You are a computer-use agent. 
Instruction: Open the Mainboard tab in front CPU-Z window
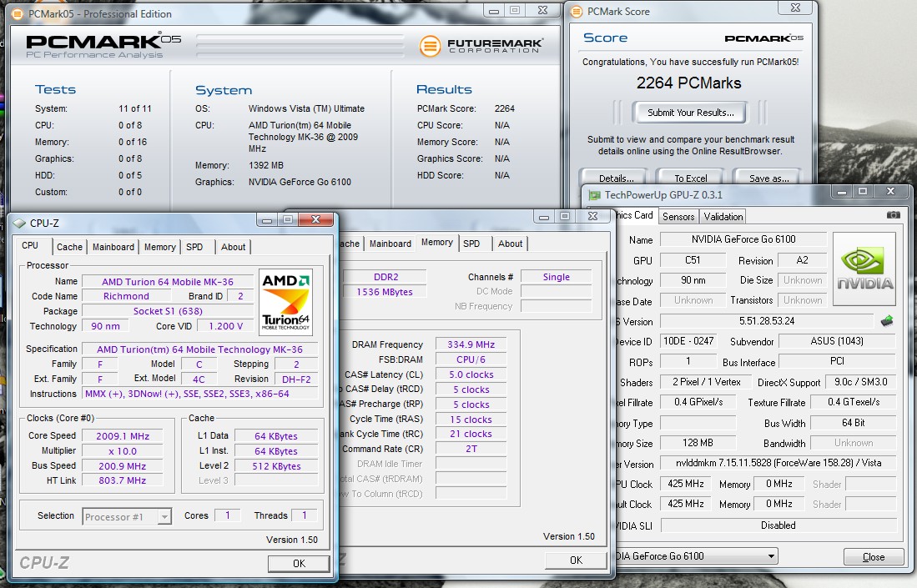pyautogui.click(x=113, y=247)
